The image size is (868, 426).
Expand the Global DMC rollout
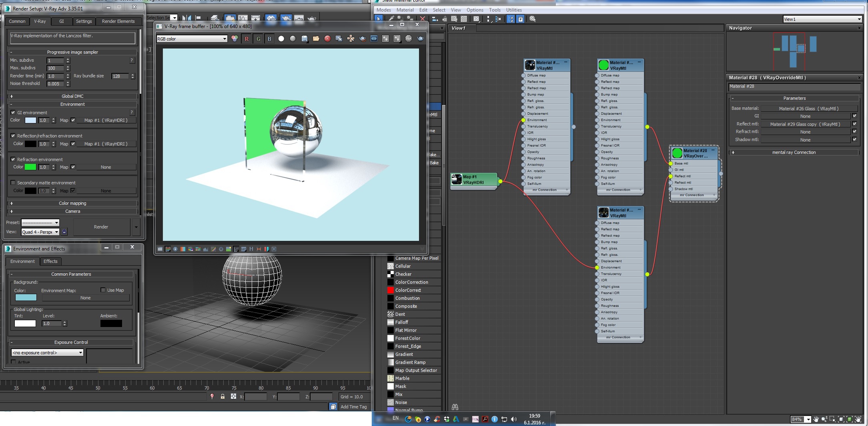[x=72, y=96]
